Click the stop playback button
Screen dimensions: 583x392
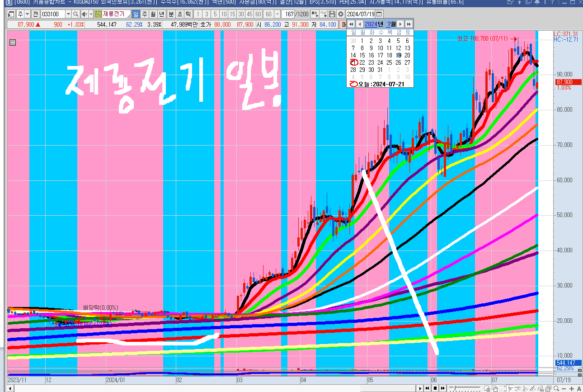pyautogui.click(x=435, y=388)
